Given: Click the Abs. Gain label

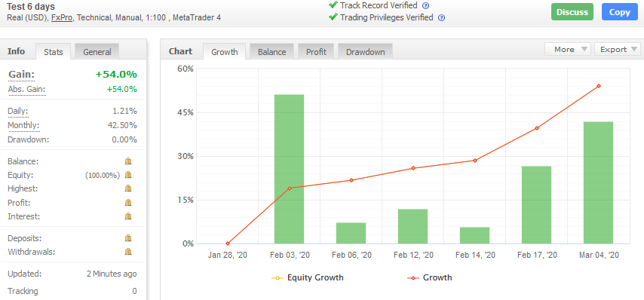Looking at the screenshot, I should click(x=26, y=90).
